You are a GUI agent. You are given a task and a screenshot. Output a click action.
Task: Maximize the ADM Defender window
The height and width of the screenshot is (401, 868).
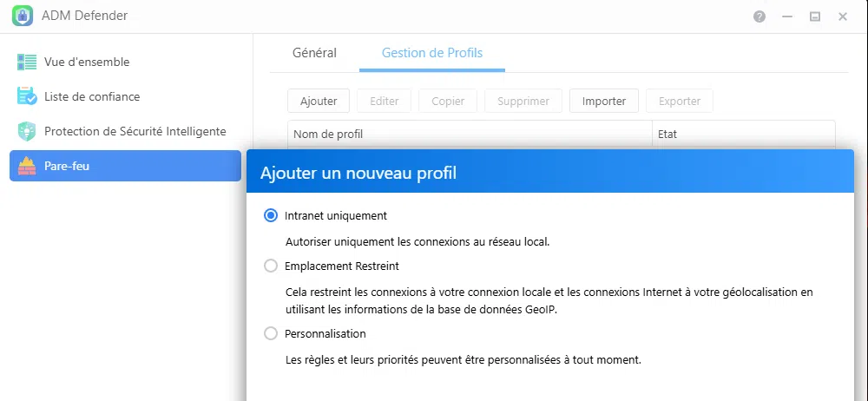pos(815,16)
